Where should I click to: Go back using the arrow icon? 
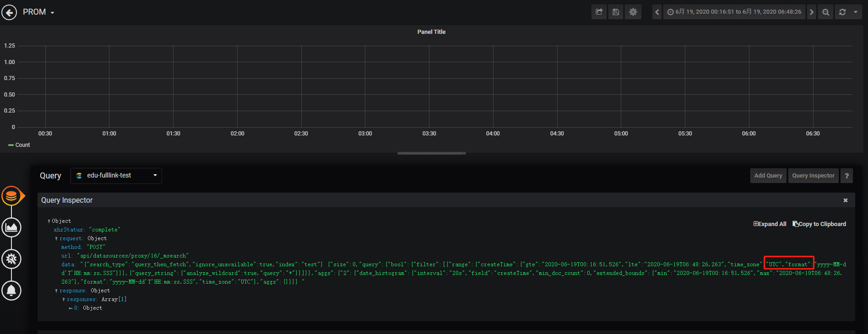(9, 12)
